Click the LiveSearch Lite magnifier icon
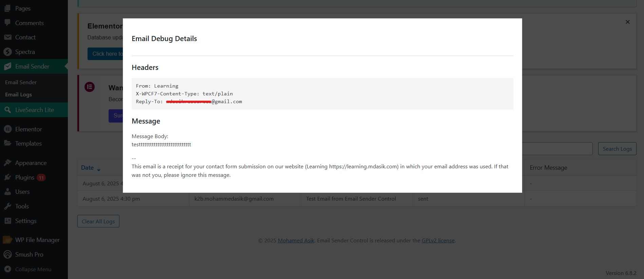 point(7,110)
